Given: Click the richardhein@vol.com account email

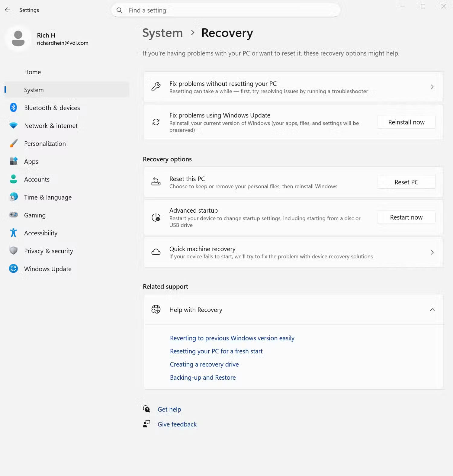Looking at the screenshot, I should pos(63,43).
